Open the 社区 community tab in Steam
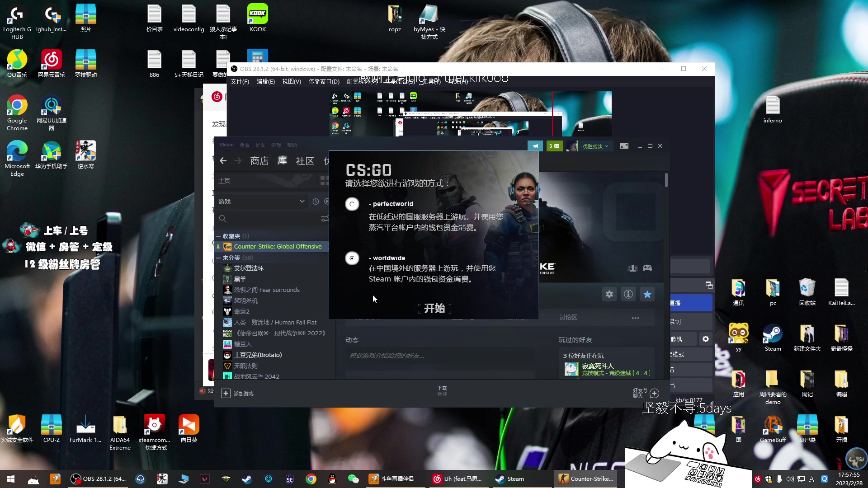 click(305, 161)
